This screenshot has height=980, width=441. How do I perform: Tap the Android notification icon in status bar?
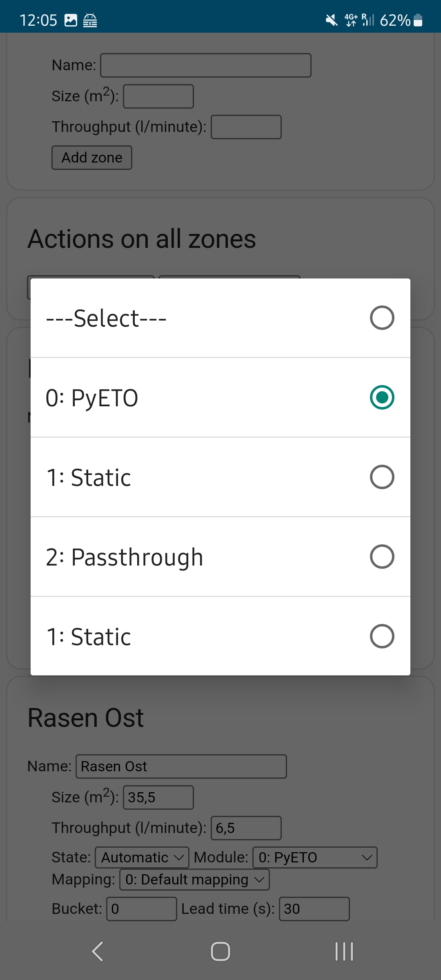91,19
